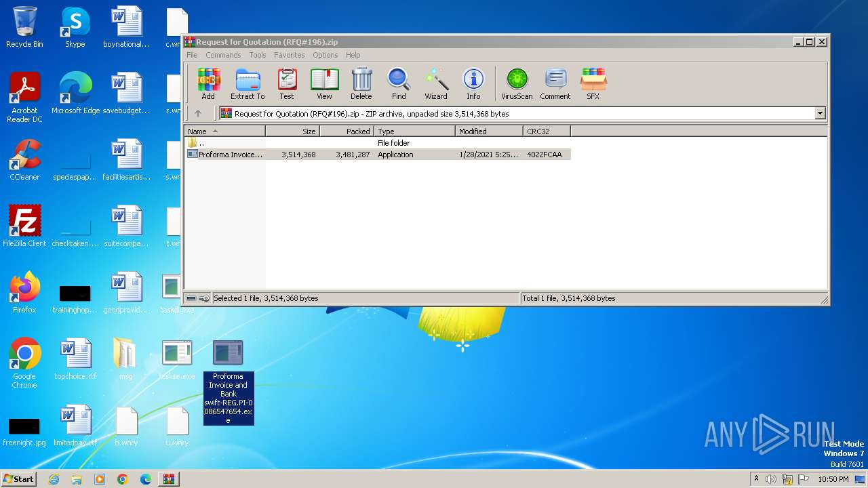Open Windows Explorer from taskbar
This screenshot has width=868, height=488.
77,479
